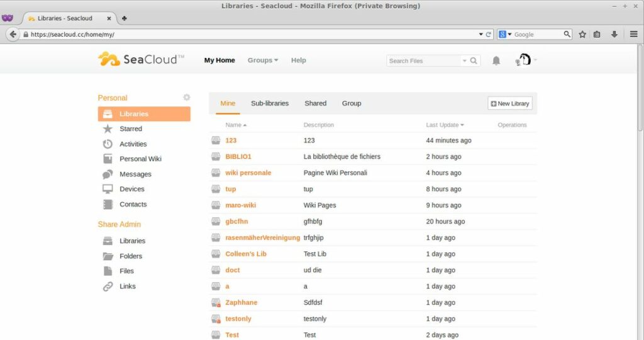The width and height of the screenshot is (644, 340).
Task: Open the gbcfhn library
Action: [236, 221]
